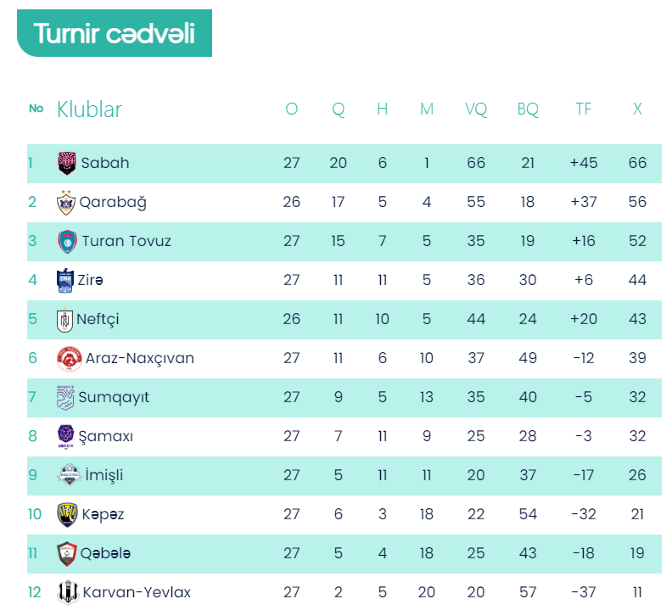Select the Karvan-Yevlax club name
The image size is (672, 616).
(x=137, y=592)
